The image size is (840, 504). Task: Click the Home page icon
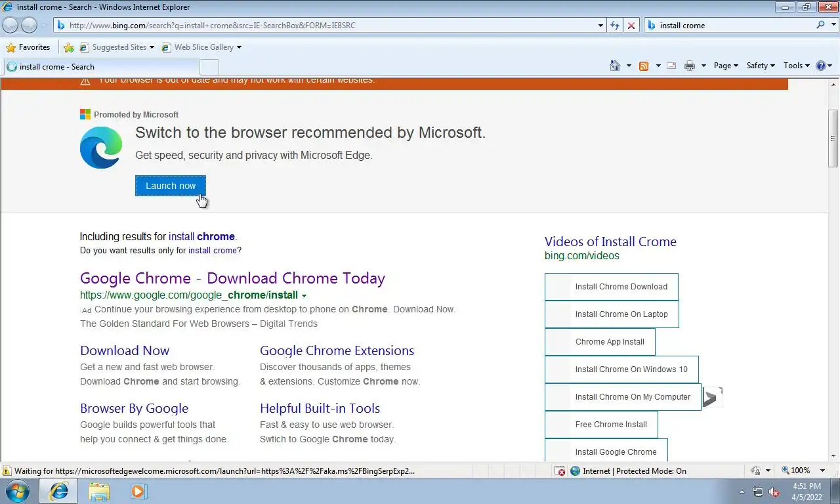615,66
